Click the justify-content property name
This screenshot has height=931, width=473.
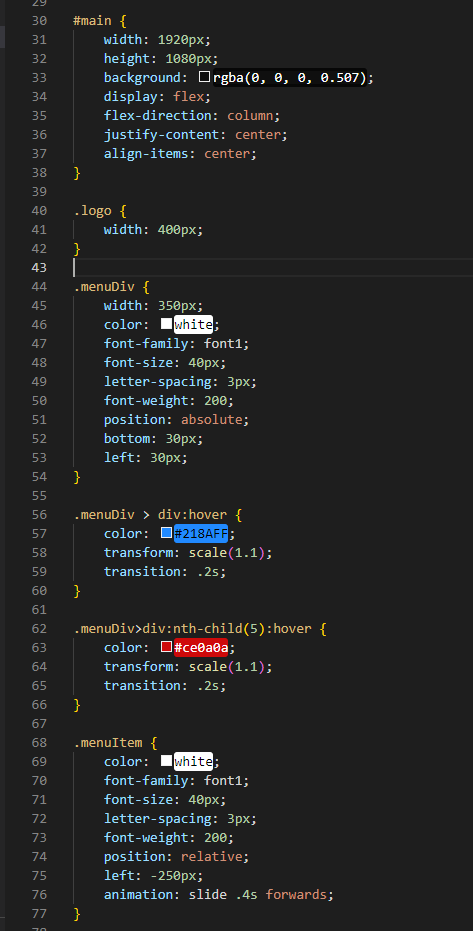tap(161, 135)
